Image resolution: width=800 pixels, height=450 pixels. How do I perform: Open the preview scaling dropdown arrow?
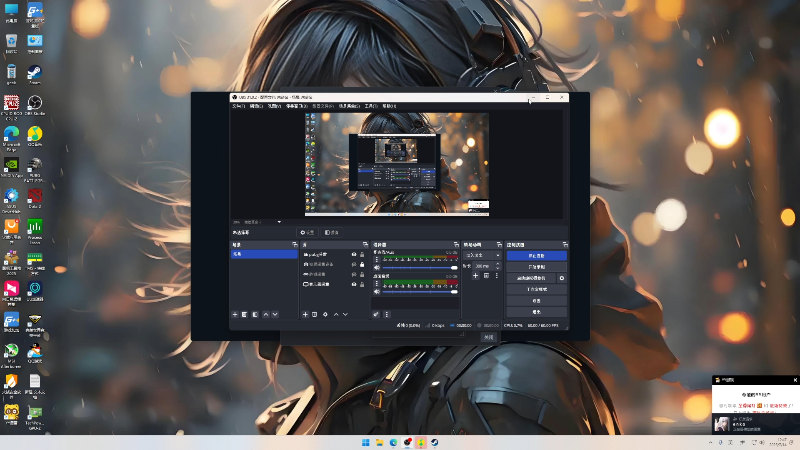(279, 222)
